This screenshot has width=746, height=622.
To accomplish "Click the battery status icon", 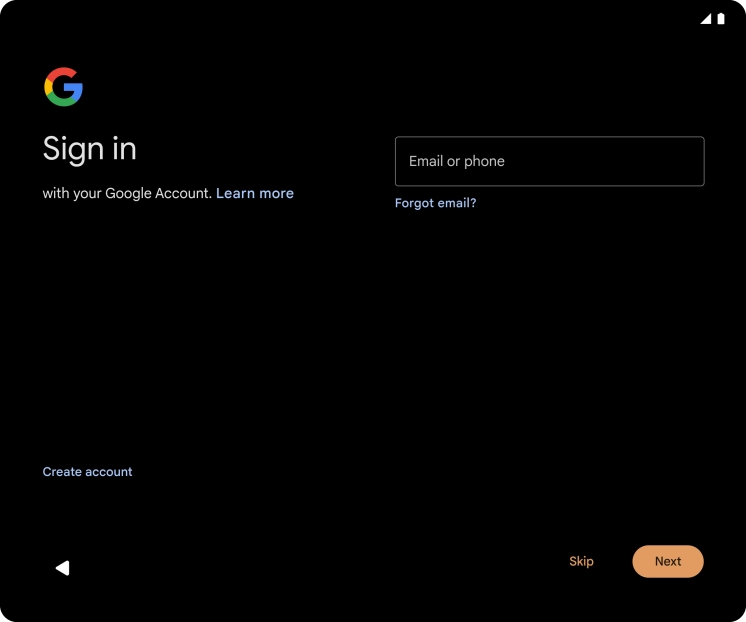I will 721,19.
